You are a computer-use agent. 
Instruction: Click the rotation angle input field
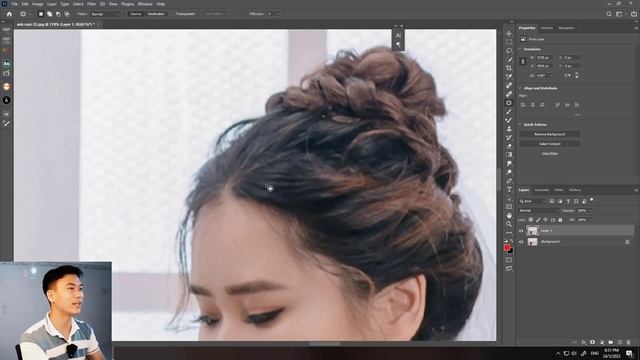click(543, 76)
